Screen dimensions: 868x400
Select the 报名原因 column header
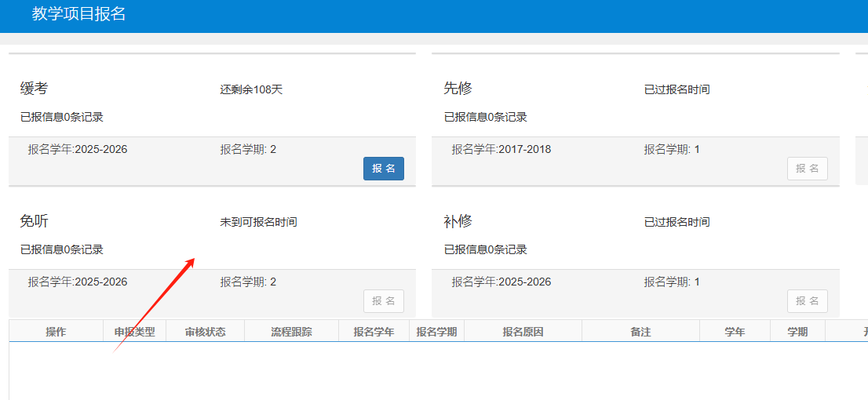(523, 332)
